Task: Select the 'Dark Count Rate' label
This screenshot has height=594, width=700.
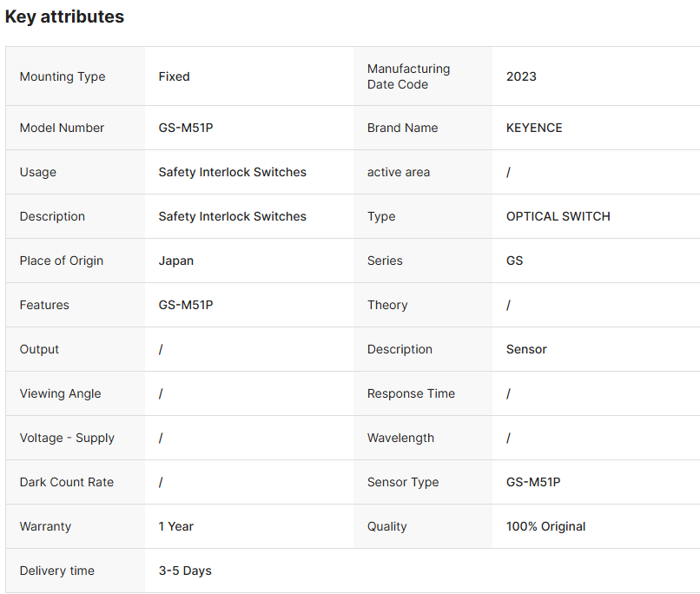Action: (x=67, y=482)
